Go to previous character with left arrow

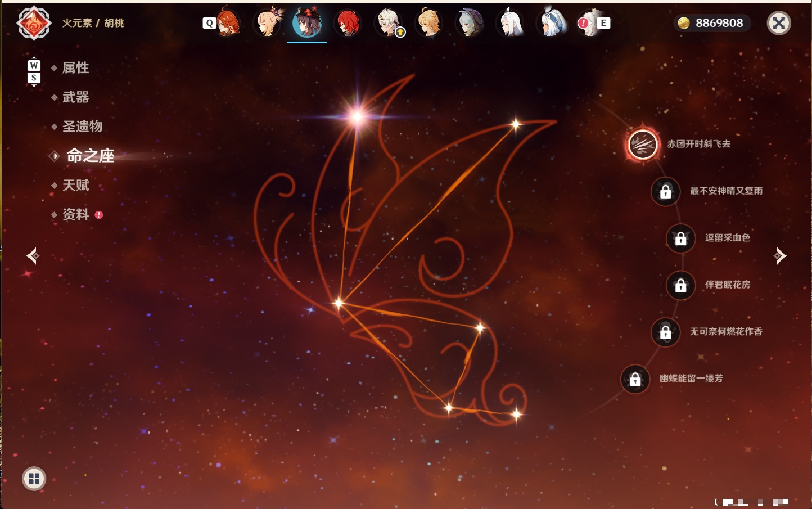click(33, 256)
